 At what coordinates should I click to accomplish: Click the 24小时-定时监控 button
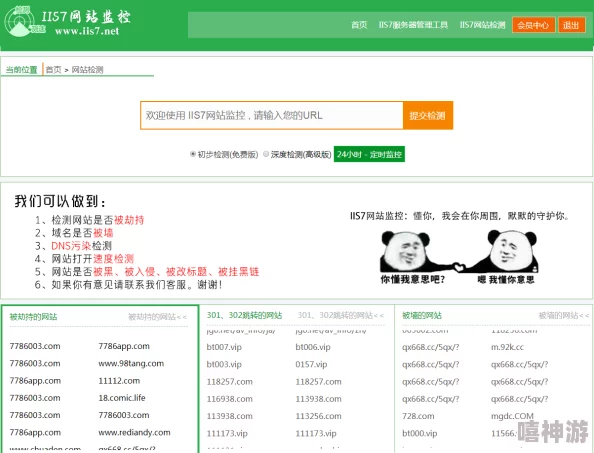pyautogui.click(x=369, y=154)
